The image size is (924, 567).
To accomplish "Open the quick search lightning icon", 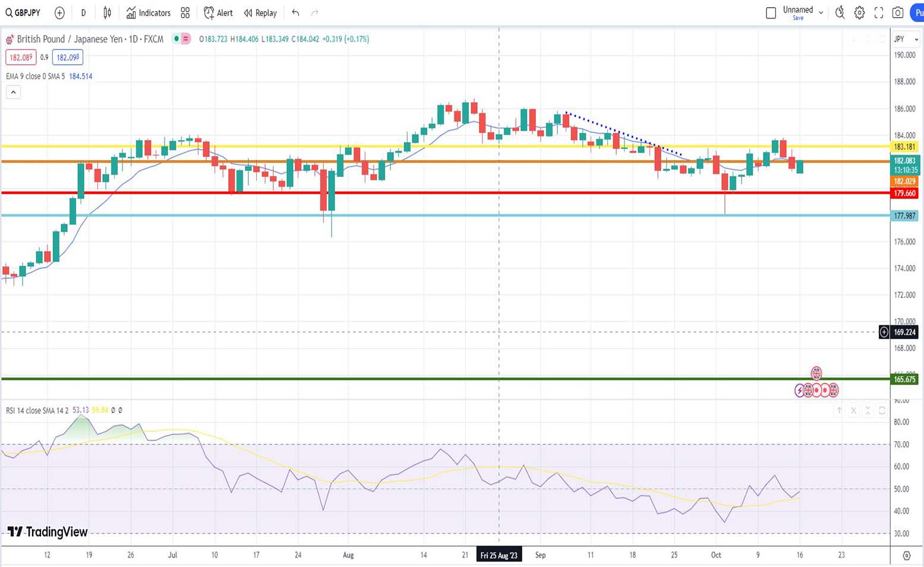I will click(x=840, y=12).
